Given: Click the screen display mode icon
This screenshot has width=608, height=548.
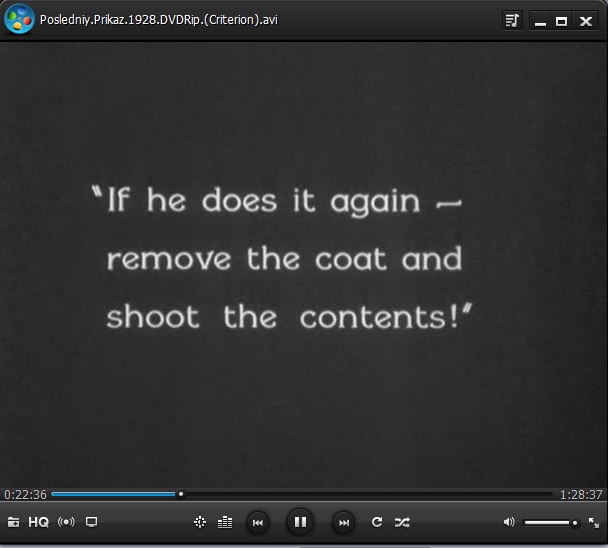Looking at the screenshot, I should (92, 522).
